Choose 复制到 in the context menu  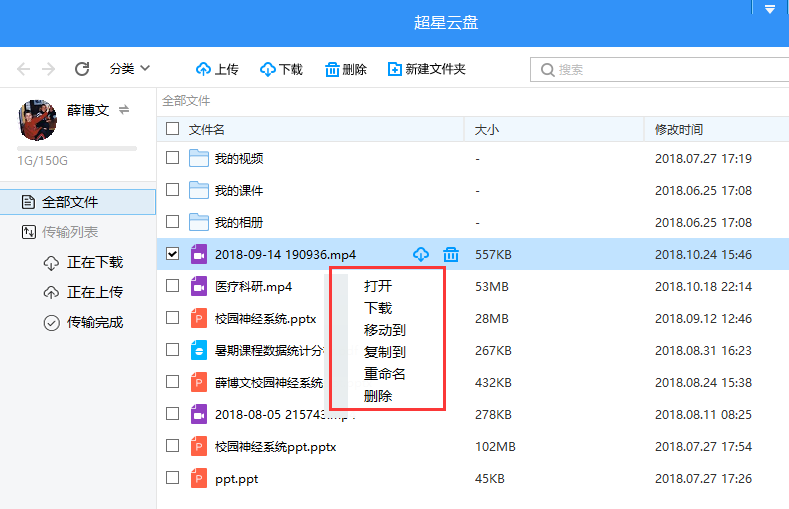tap(385, 352)
